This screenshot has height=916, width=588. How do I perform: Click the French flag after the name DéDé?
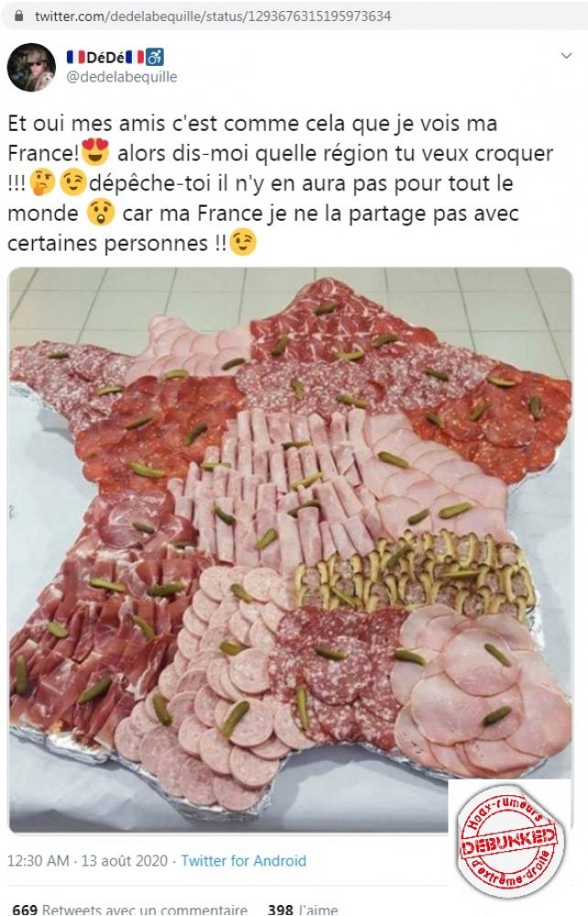135,57
